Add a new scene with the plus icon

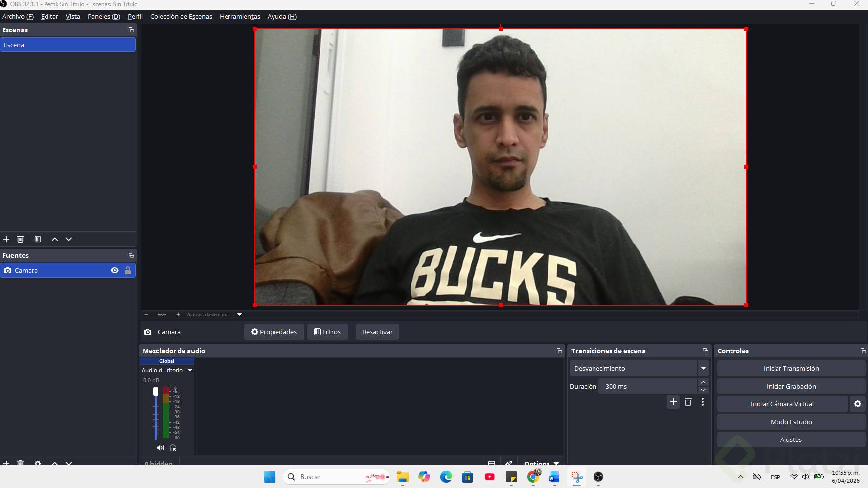click(x=6, y=239)
